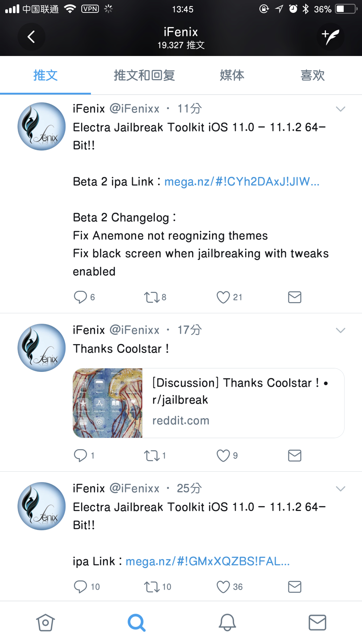Open the reddit.com Thanks Coolstar card thumbnail

pos(108,403)
